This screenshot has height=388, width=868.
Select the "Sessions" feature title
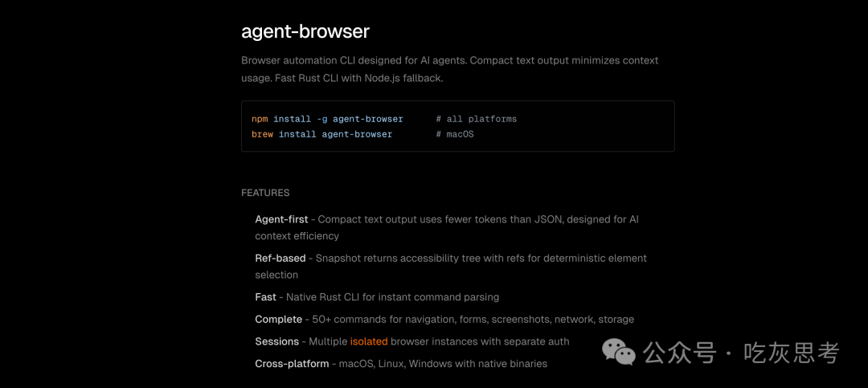click(x=277, y=341)
